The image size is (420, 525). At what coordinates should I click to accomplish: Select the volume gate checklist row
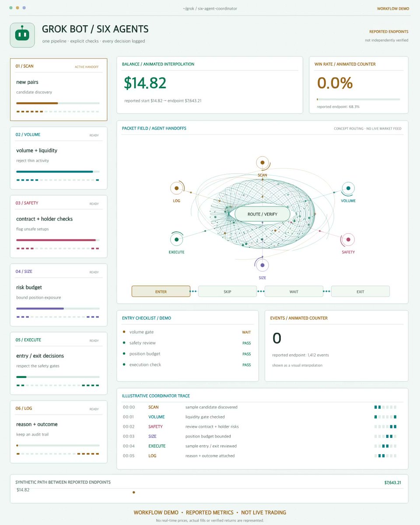(188, 332)
